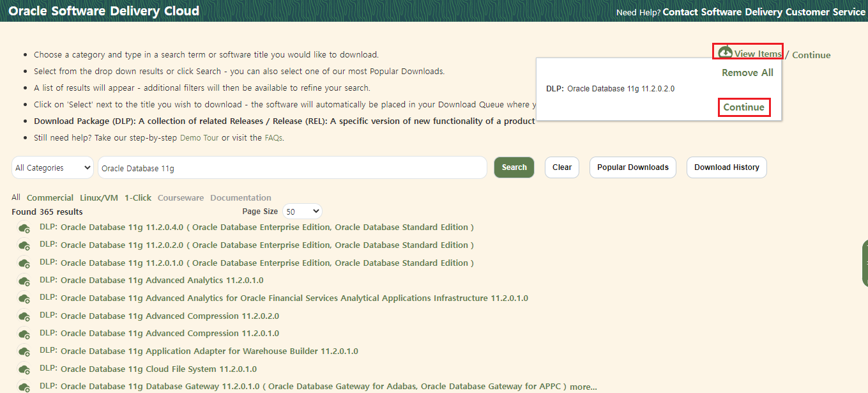
Task: Open the FAQs link
Action: tap(273, 137)
